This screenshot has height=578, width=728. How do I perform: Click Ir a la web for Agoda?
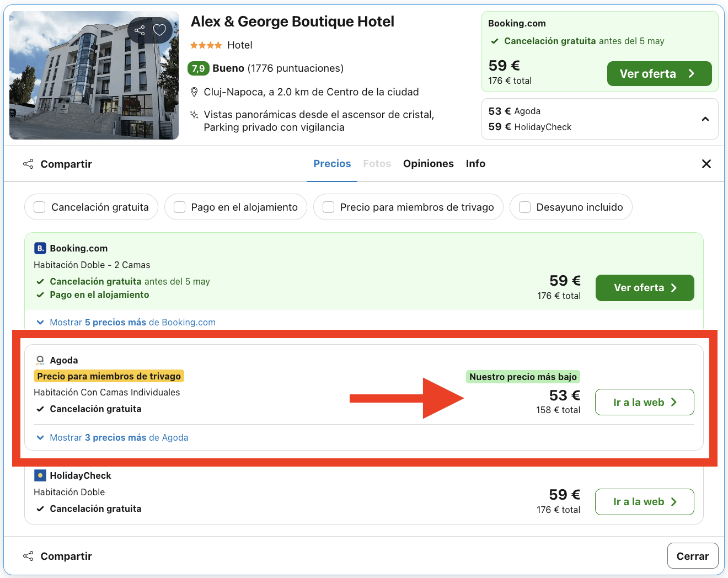pyautogui.click(x=645, y=403)
